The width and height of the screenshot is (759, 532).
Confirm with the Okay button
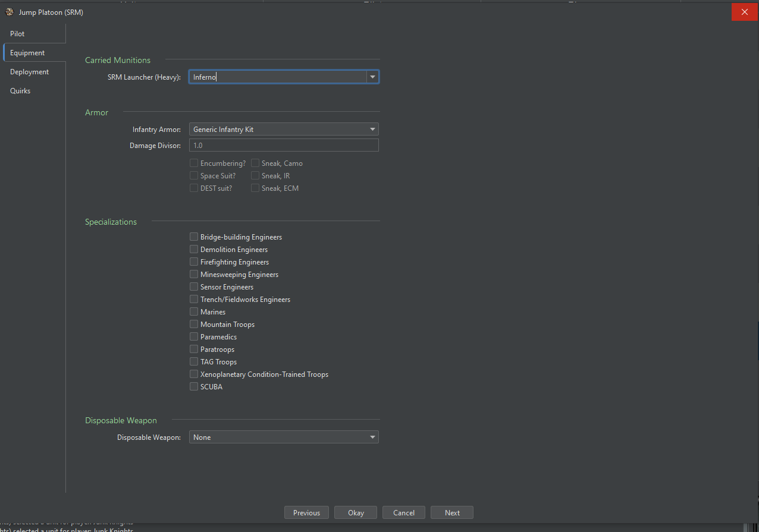pyautogui.click(x=356, y=513)
